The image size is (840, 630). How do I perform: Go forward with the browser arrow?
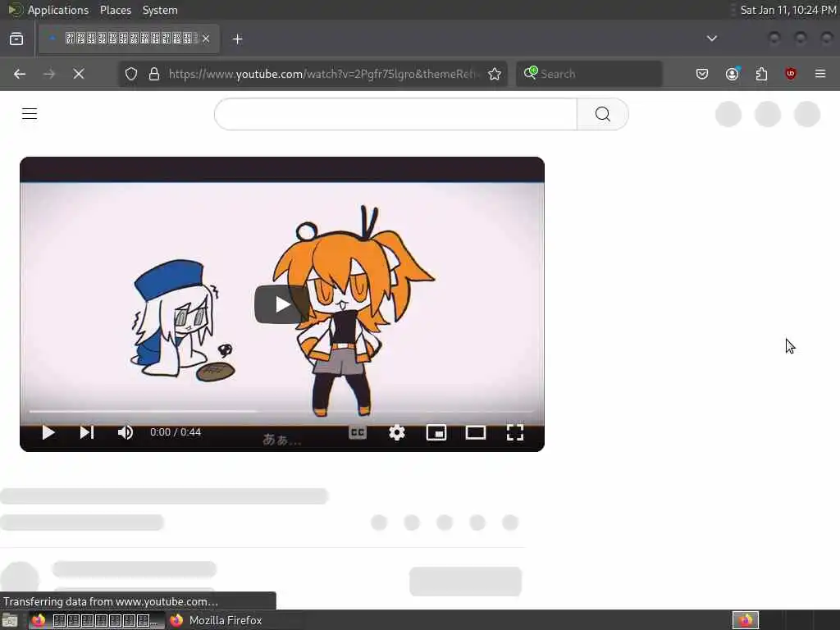coord(49,74)
